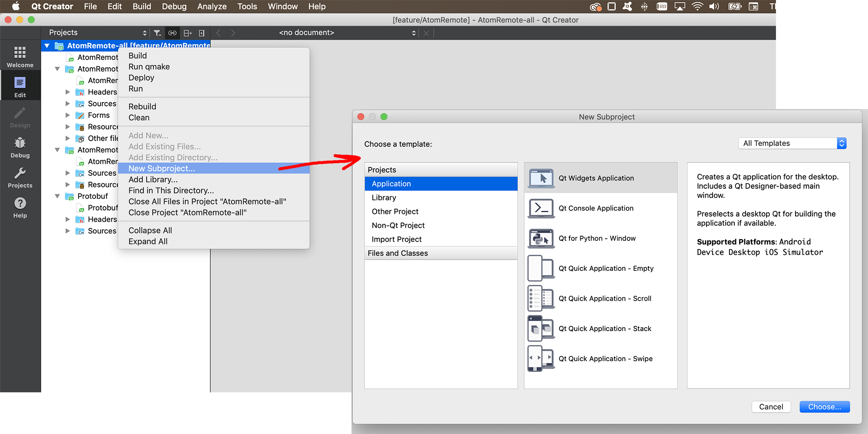The height and width of the screenshot is (434, 868).
Task: Expand the Other files folder
Action: (x=68, y=138)
